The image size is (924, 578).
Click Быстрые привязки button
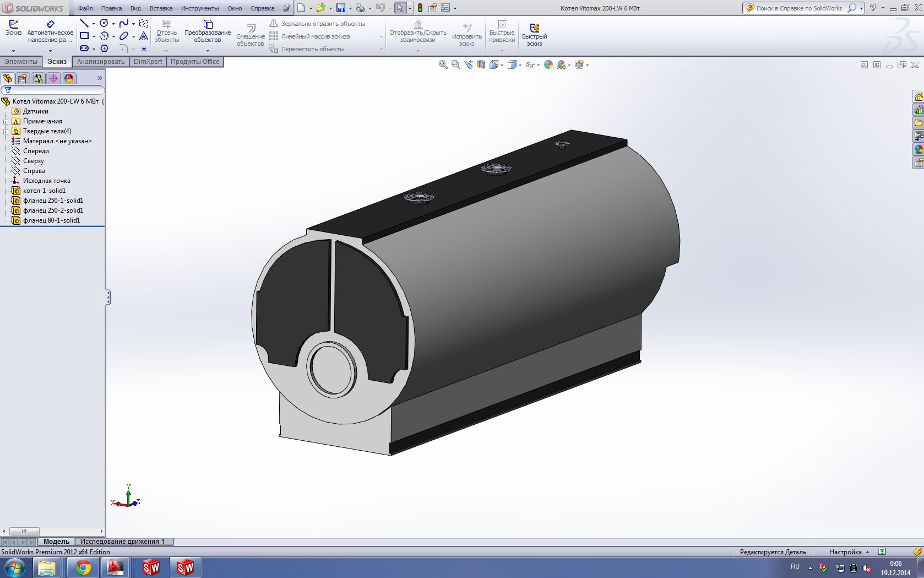502,31
